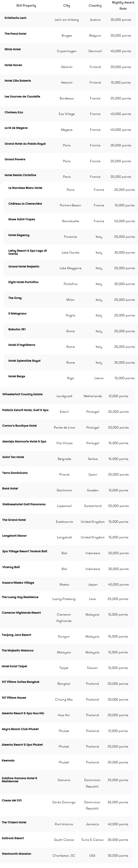Open the Babuino 181 listing

point(17,330)
